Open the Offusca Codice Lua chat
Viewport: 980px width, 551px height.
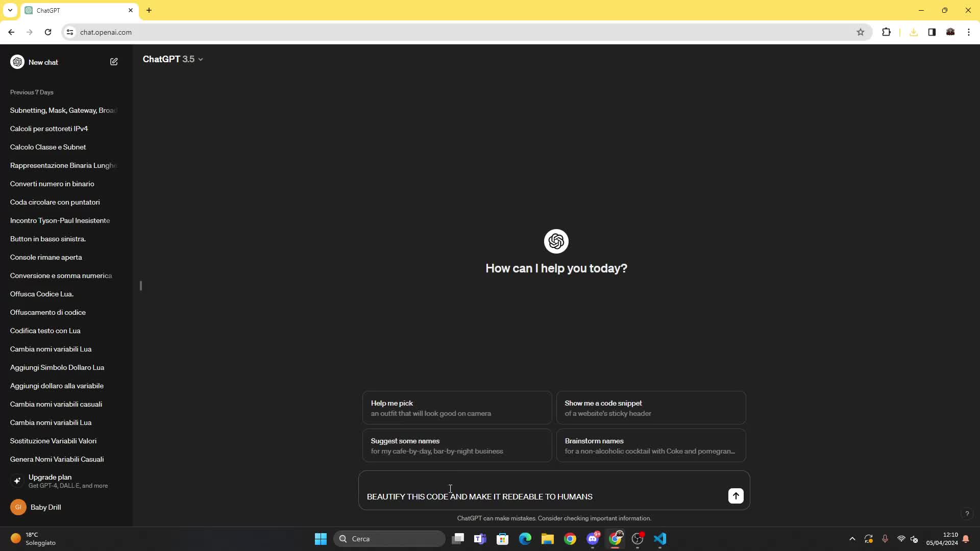pos(42,294)
